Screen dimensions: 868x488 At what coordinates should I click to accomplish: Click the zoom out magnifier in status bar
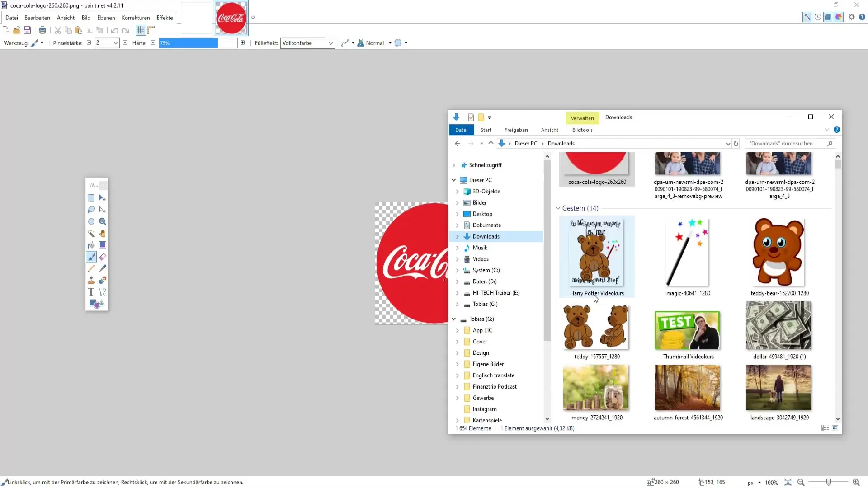[801, 482]
